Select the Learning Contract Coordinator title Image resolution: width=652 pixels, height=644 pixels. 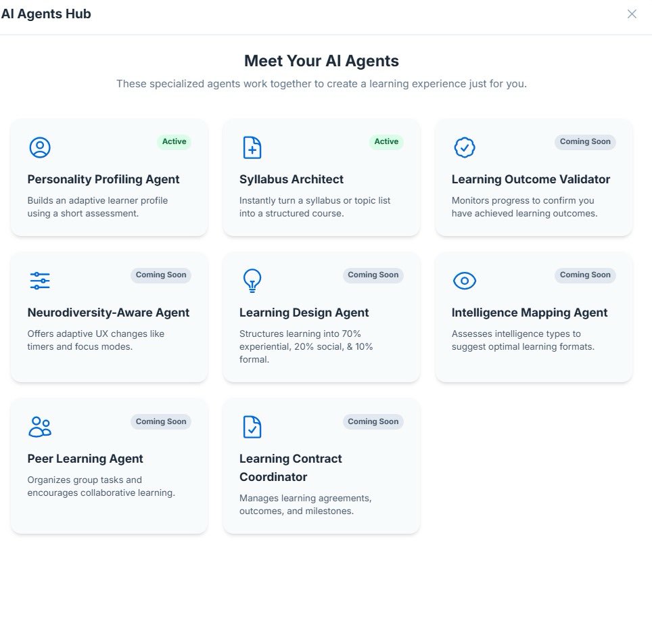(x=291, y=468)
